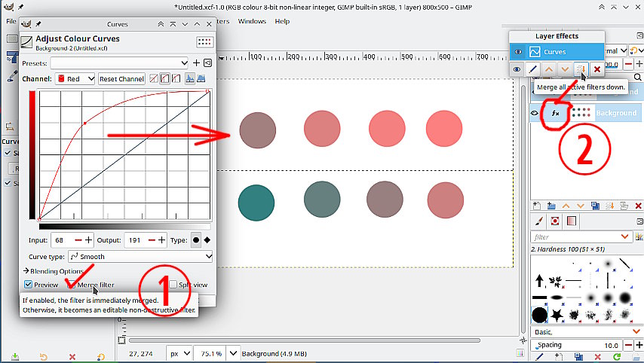
Task: Open the px unit dropdown
Action: coord(179,353)
